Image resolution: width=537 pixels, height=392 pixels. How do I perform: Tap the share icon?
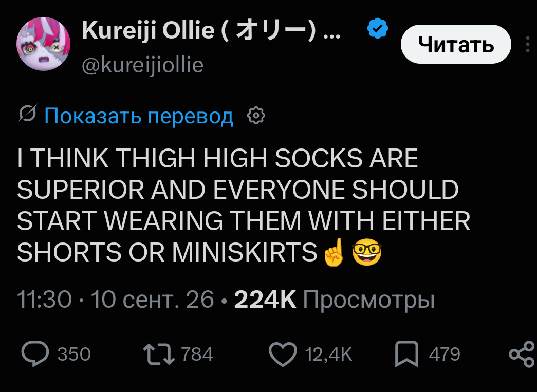click(522, 354)
